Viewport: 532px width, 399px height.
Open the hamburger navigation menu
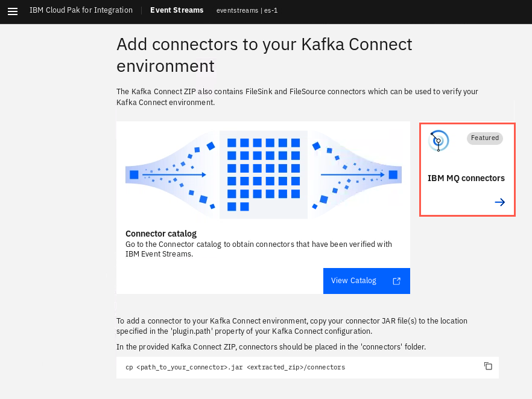13,11
